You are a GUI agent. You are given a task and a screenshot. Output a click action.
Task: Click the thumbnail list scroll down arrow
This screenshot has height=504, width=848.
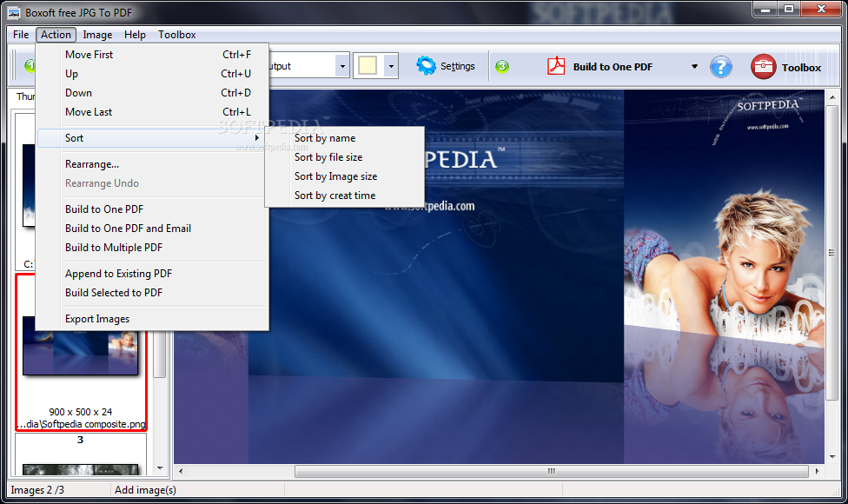point(160,468)
